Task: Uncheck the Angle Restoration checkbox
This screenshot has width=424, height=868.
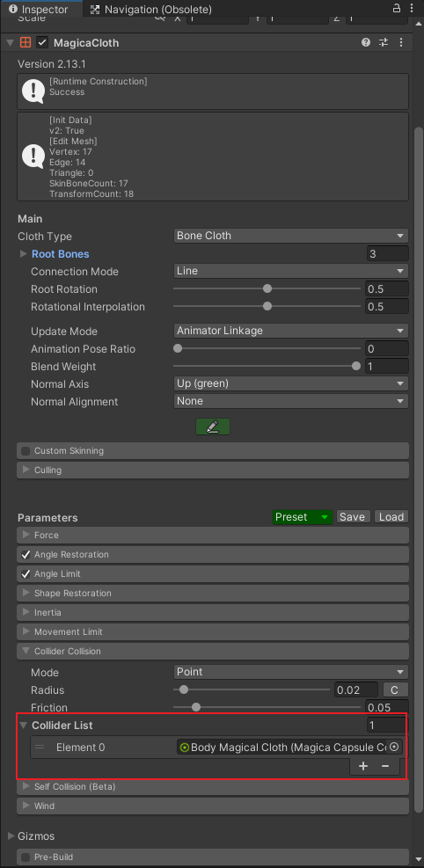Action: pos(26,555)
